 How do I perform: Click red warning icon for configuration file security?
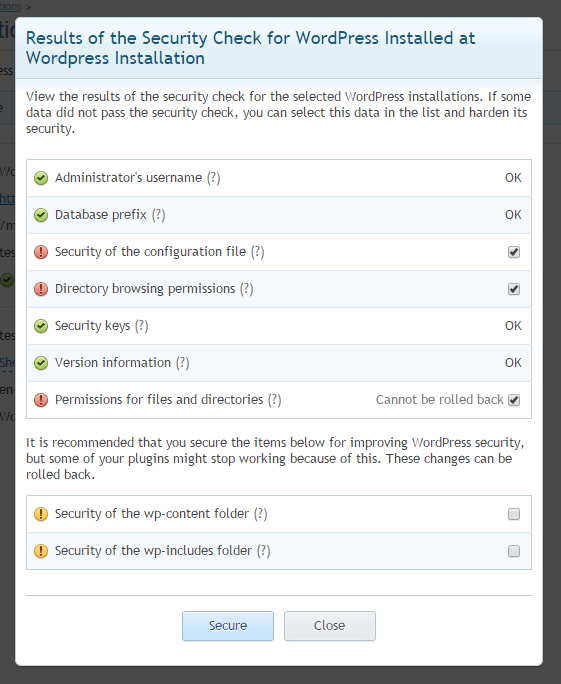pos(41,252)
